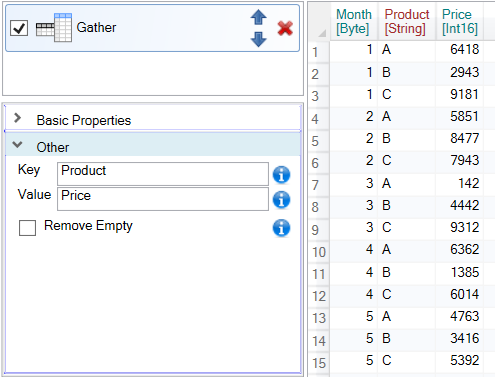
Task: Uncheck the Gather step enabled checkbox
Action: [x=19, y=28]
